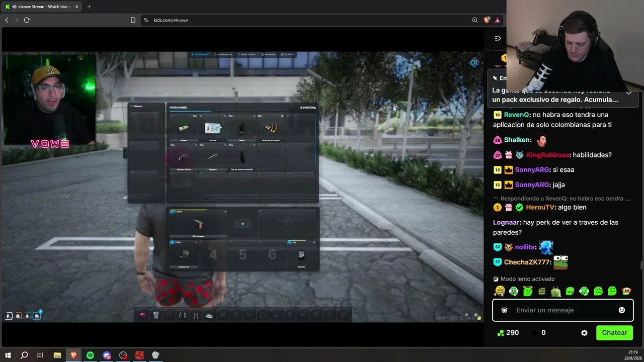Send message with Chatear button
This screenshot has width=644, height=362.
coord(614,333)
